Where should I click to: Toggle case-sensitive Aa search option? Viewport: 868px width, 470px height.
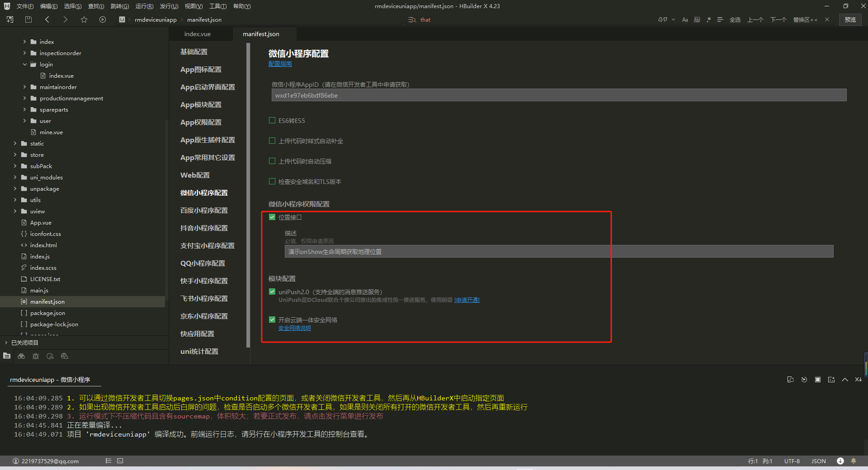685,19
